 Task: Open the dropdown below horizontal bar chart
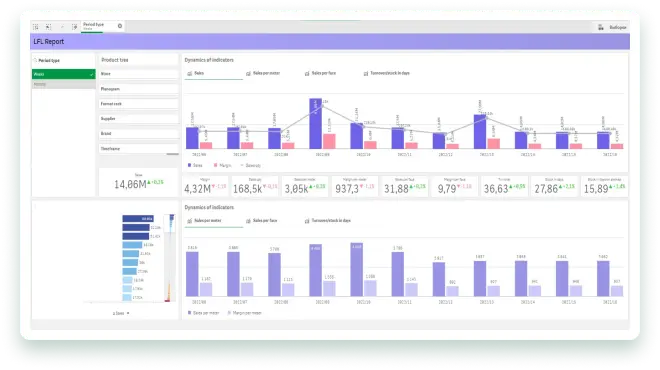(x=121, y=313)
